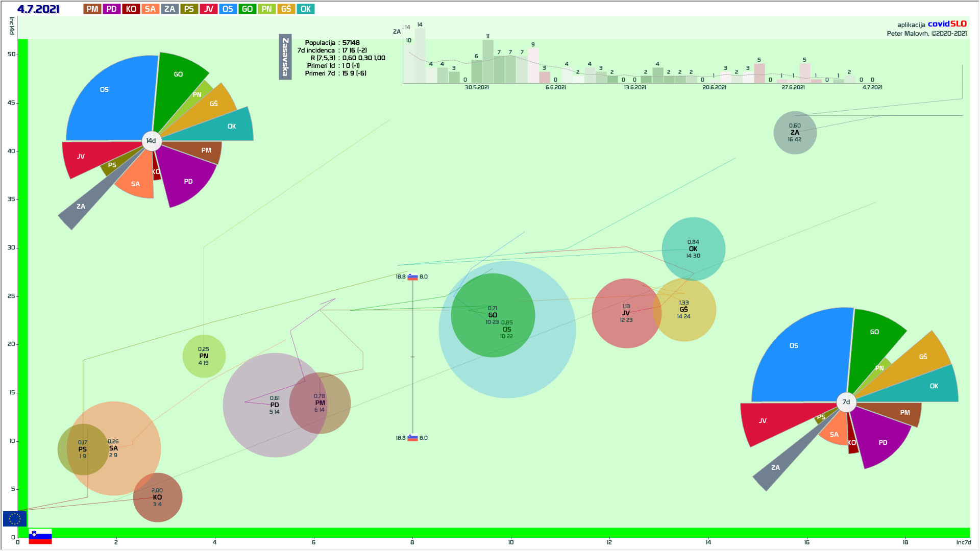Click the JV region legend button
Screen dimensions: 980x551
tap(208, 9)
